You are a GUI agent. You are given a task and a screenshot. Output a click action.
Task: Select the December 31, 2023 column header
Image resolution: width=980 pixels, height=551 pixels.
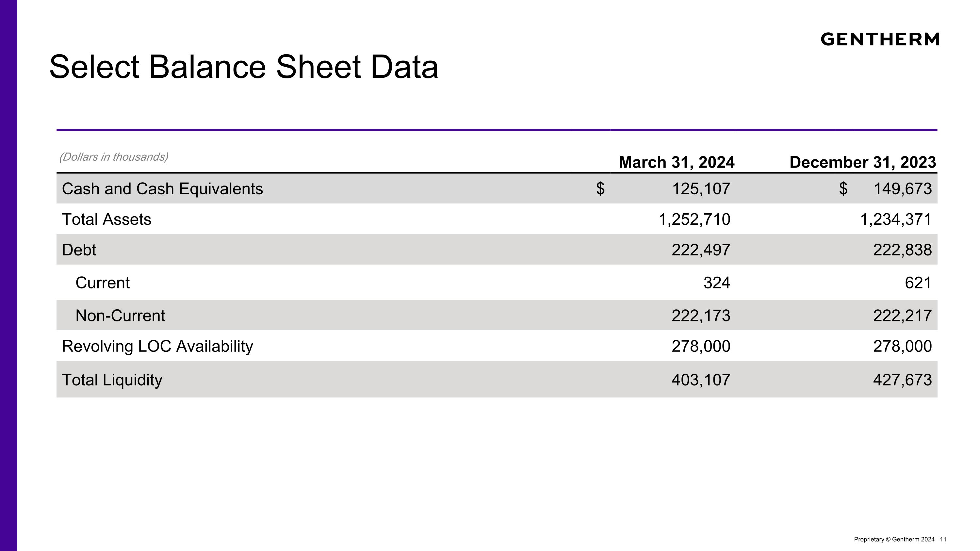[x=863, y=162]
